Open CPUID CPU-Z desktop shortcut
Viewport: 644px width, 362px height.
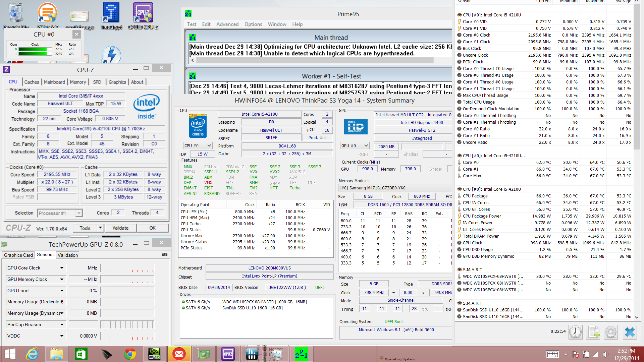click(143, 15)
